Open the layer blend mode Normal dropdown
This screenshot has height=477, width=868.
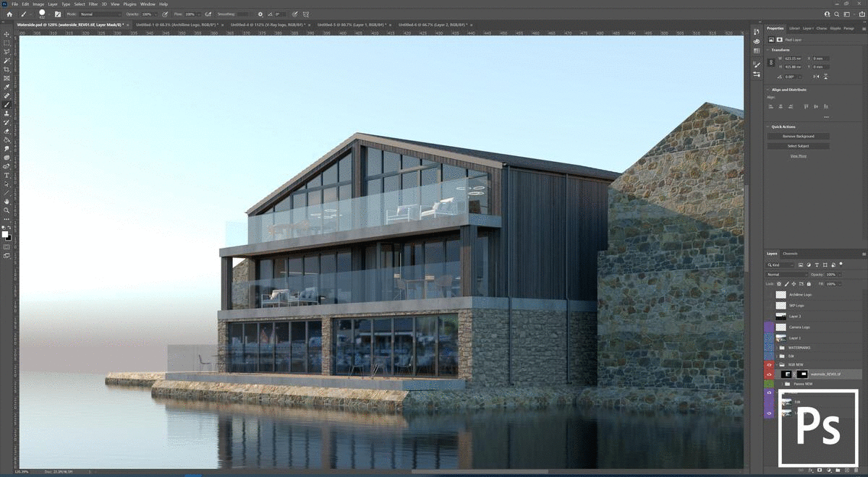pos(787,275)
